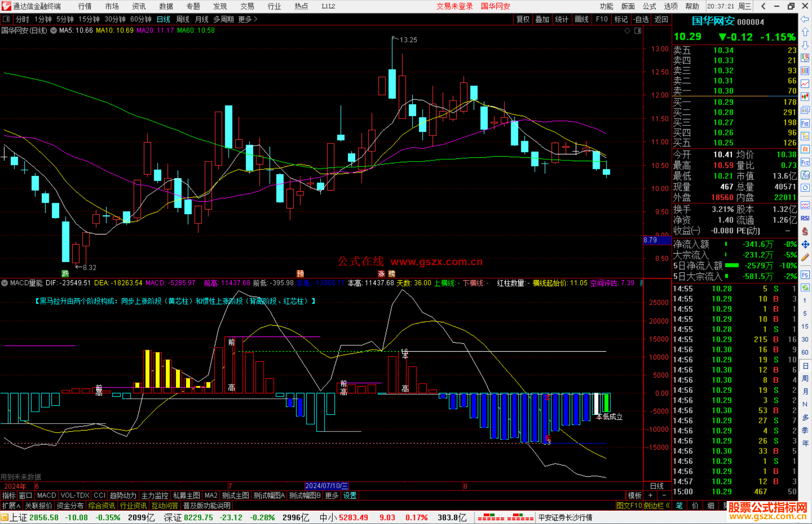Click the four-arrow move icon in sidebar
Image resolution: width=812 pixels, height=524 pixels.
tap(805, 245)
